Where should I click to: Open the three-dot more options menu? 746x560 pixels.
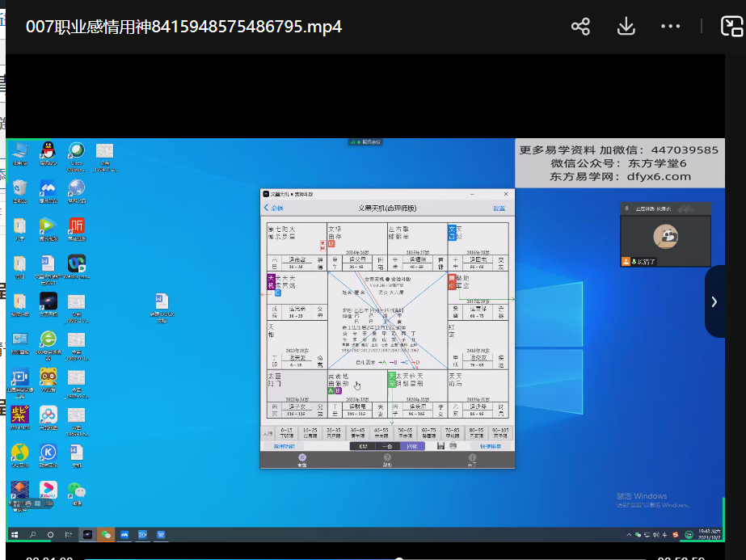pos(670,27)
